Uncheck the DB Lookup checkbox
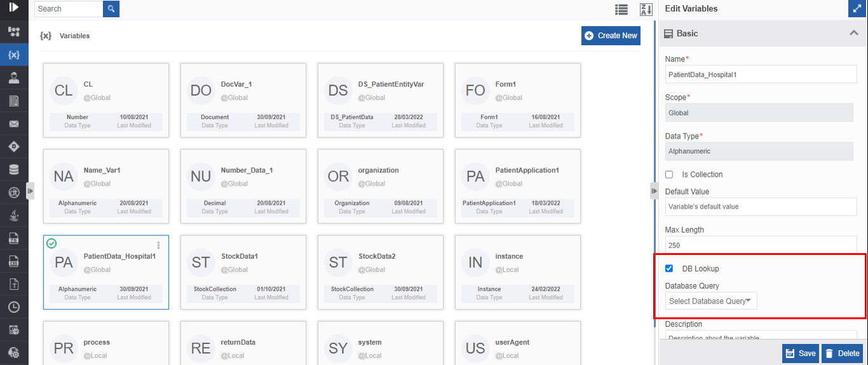 point(669,268)
